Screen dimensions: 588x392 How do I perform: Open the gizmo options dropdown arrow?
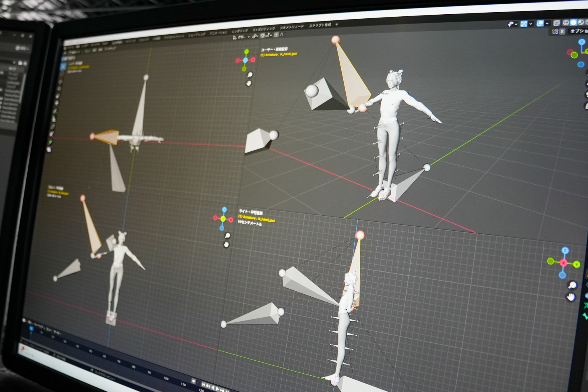point(531,24)
